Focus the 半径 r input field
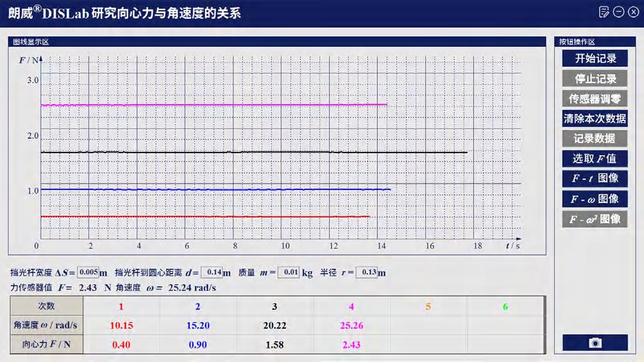The image size is (644, 362). pos(366,273)
